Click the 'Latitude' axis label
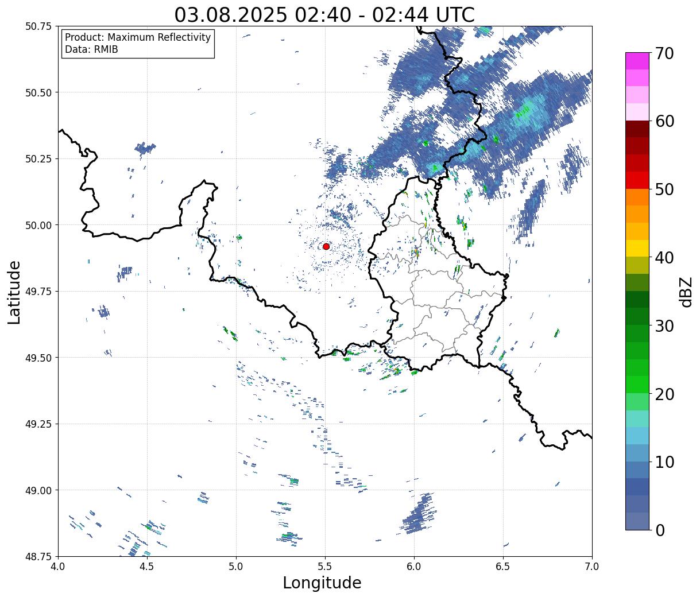Image resolution: width=700 pixels, height=597 pixels. 14,292
